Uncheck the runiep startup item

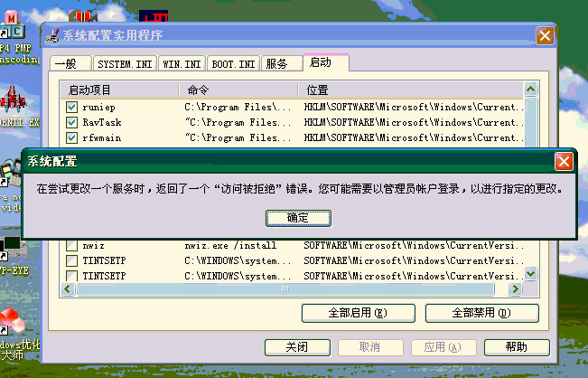[x=71, y=108]
